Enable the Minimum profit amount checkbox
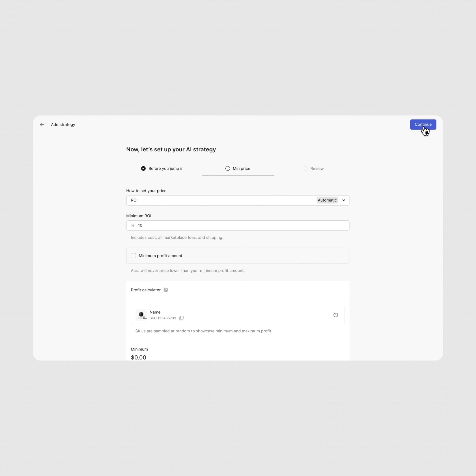 pyautogui.click(x=133, y=256)
